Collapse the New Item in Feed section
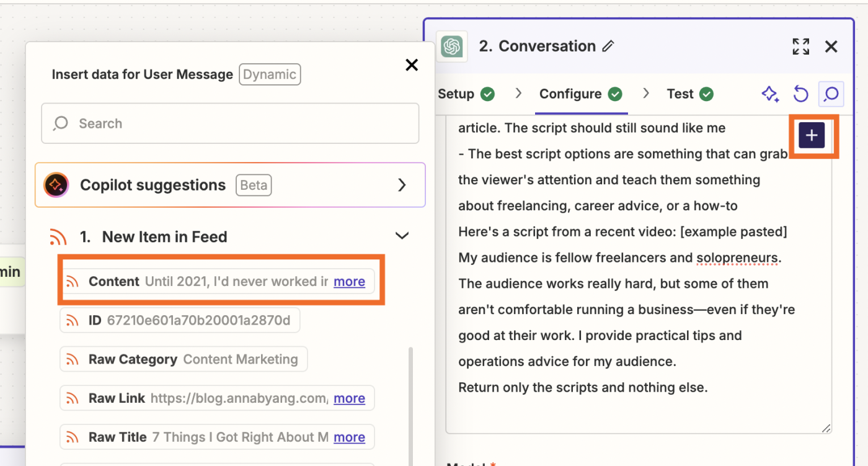Viewport: 868px width, 466px height. [x=402, y=236]
